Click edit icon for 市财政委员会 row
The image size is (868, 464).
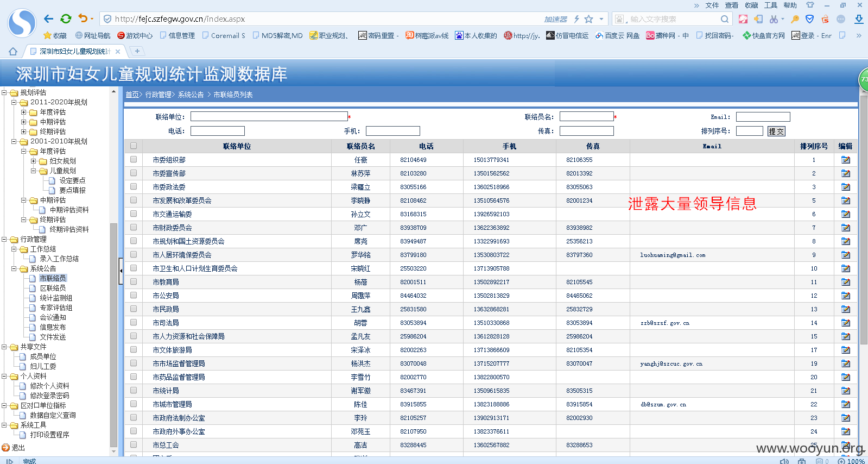[x=845, y=228]
